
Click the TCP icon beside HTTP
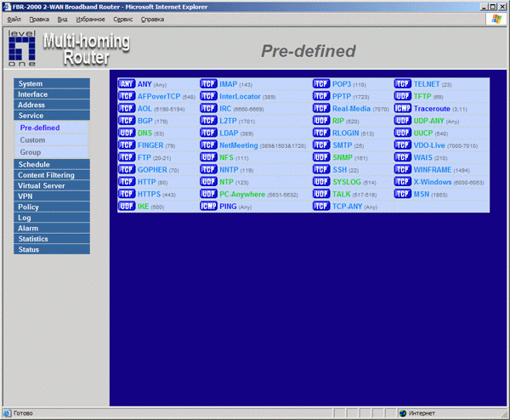(x=127, y=182)
